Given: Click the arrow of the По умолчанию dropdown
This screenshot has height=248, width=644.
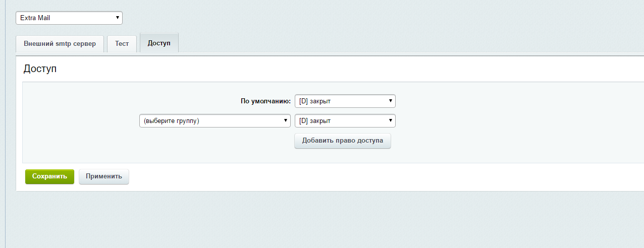Looking at the screenshot, I should click(391, 101).
